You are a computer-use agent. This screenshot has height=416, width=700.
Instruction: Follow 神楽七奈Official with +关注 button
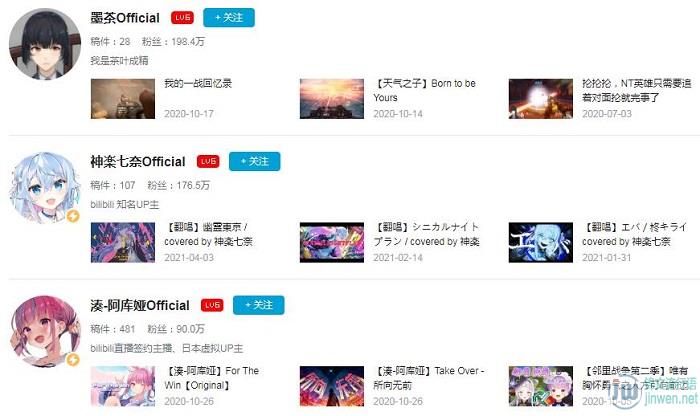pyautogui.click(x=254, y=161)
